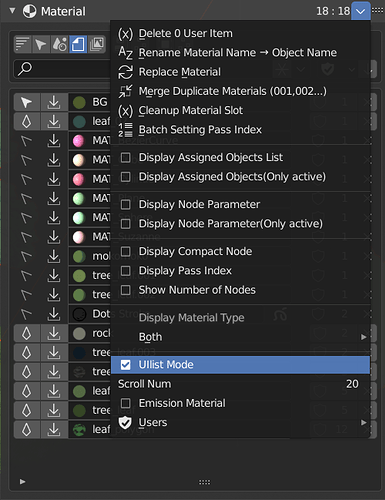The height and width of the screenshot is (500, 385).
Task: Tick the Display Pass Index checkbox
Action: pyautogui.click(x=126, y=271)
